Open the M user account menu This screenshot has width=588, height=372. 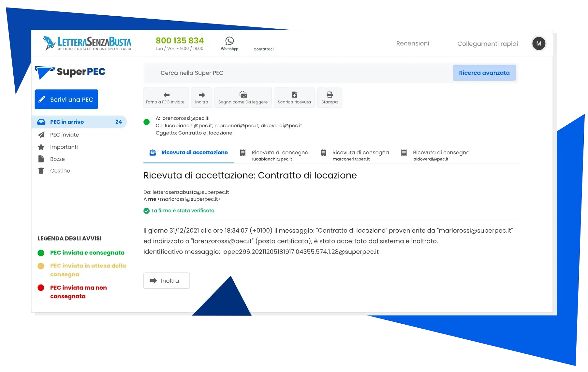coord(539,43)
